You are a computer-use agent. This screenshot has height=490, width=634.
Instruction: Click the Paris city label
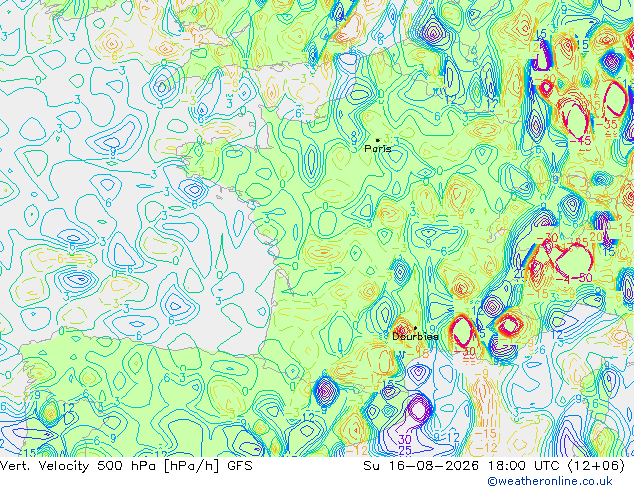coord(378,149)
